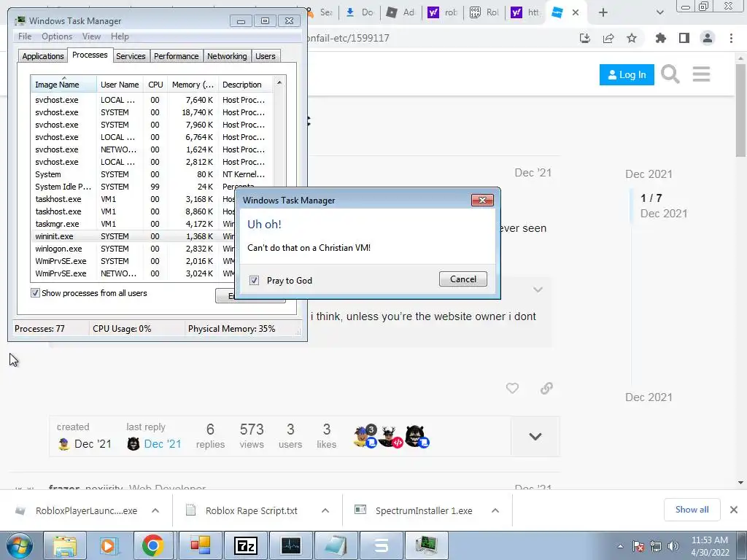Switch to the Applications tab
This screenshot has height=560, width=747.
pos(43,56)
